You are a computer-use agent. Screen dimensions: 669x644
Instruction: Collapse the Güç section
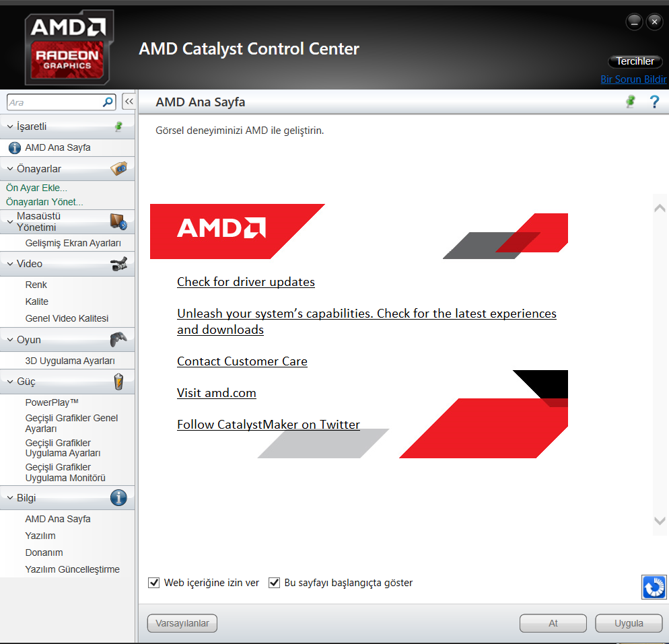10,382
